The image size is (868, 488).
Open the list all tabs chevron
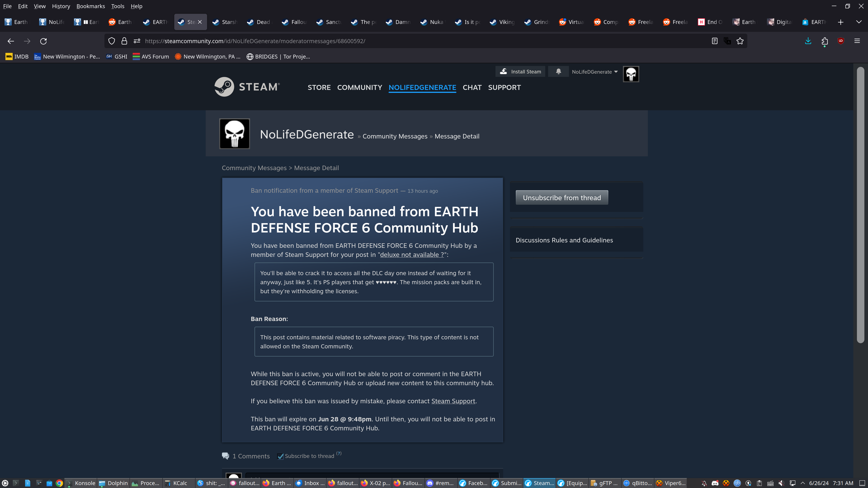coord(859,22)
